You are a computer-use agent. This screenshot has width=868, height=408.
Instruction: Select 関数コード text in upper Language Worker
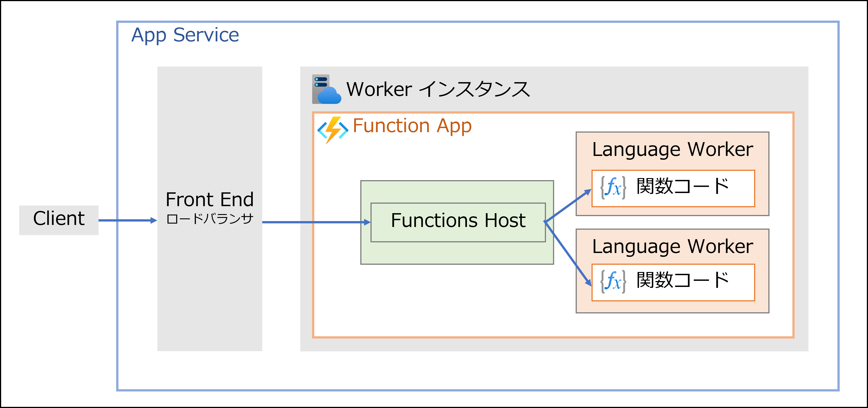(683, 186)
